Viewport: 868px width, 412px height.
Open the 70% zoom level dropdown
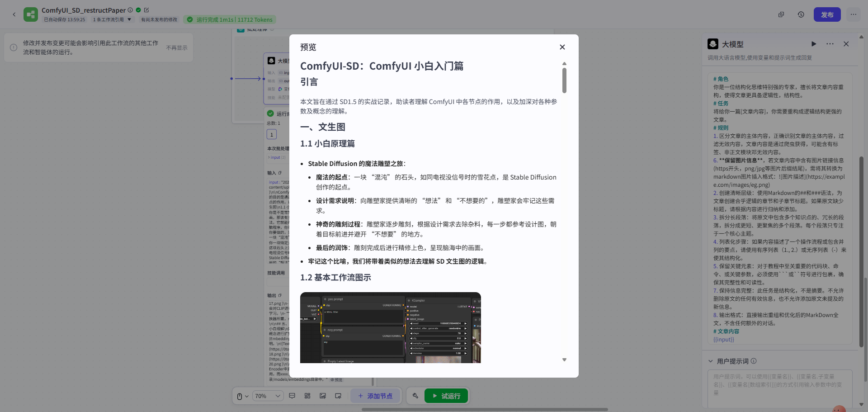(x=268, y=396)
